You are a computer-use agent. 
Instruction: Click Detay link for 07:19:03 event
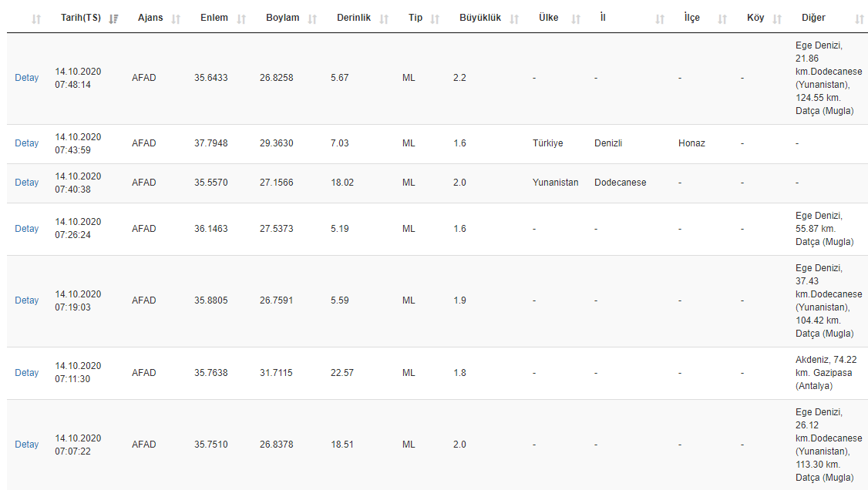(x=26, y=300)
